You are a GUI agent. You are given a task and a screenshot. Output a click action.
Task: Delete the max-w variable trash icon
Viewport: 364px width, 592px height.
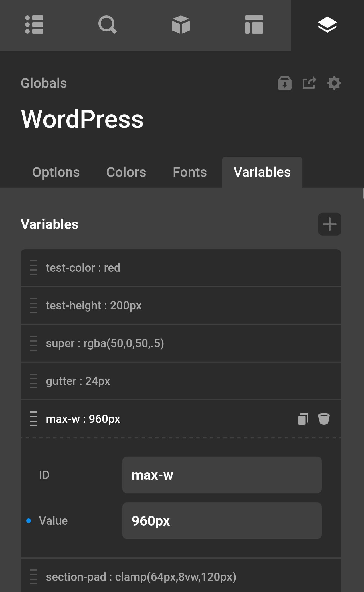click(x=324, y=419)
